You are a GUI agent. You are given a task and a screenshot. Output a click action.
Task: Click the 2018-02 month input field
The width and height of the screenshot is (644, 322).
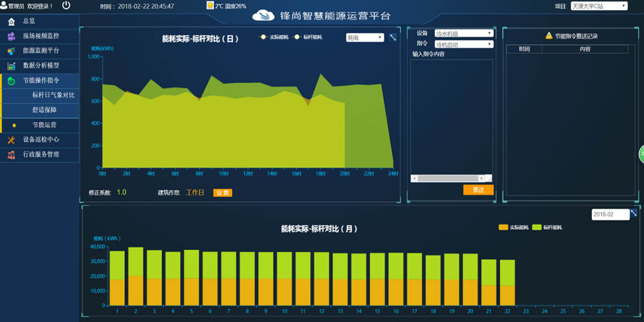[610, 215]
